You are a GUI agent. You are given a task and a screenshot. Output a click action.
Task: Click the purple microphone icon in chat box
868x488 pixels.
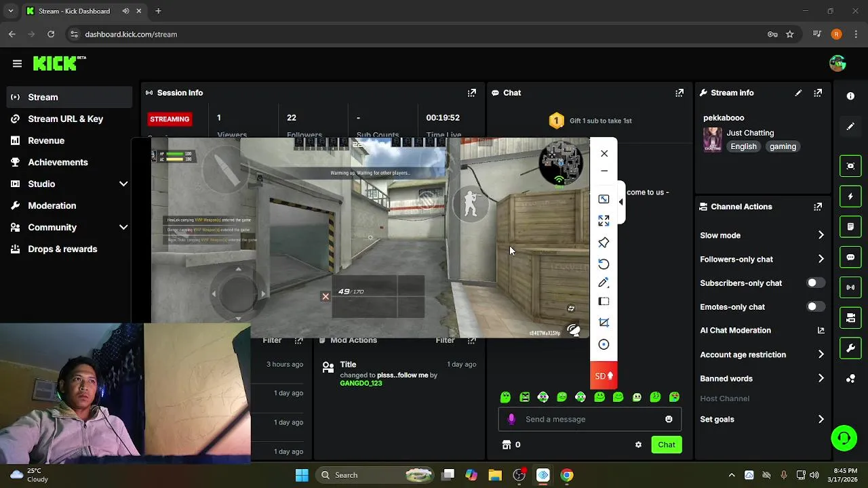tap(511, 419)
